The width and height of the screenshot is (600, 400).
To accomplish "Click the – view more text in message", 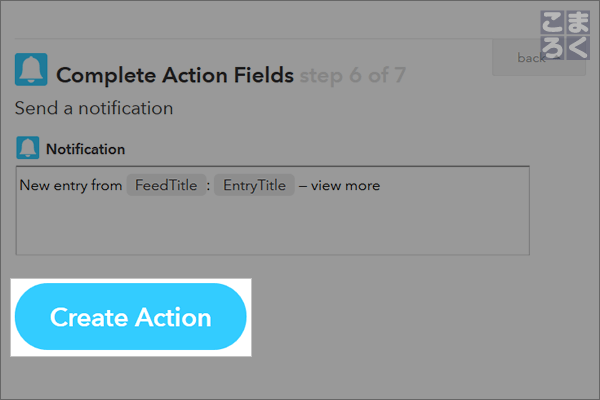I will pyautogui.click(x=339, y=186).
